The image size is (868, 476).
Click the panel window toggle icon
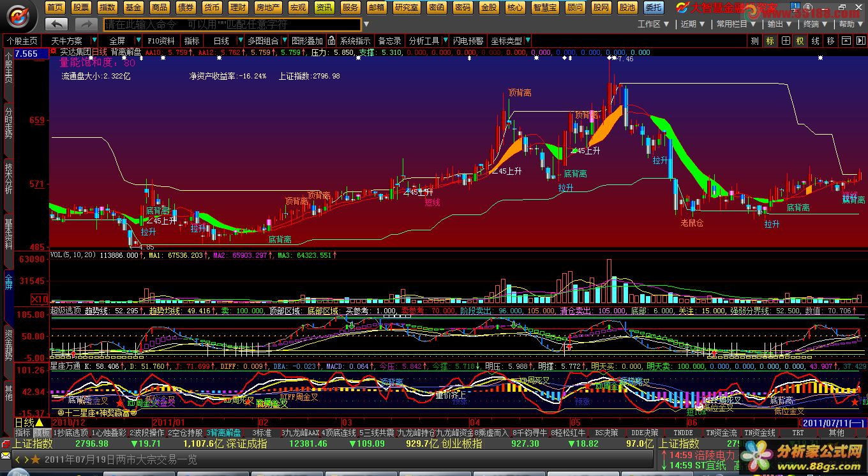click(846, 41)
